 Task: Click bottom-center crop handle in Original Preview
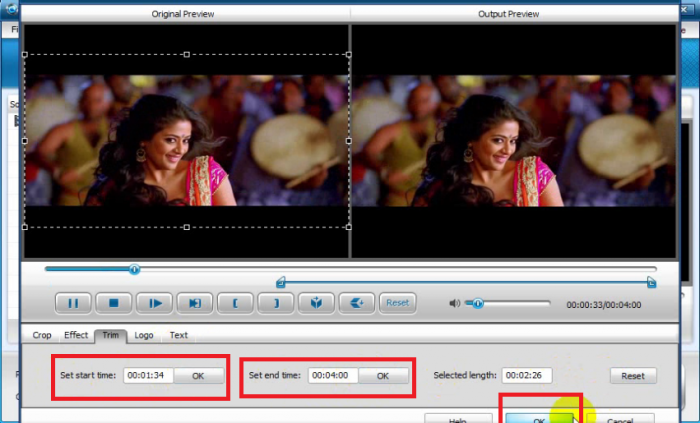pyautogui.click(x=187, y=227)
